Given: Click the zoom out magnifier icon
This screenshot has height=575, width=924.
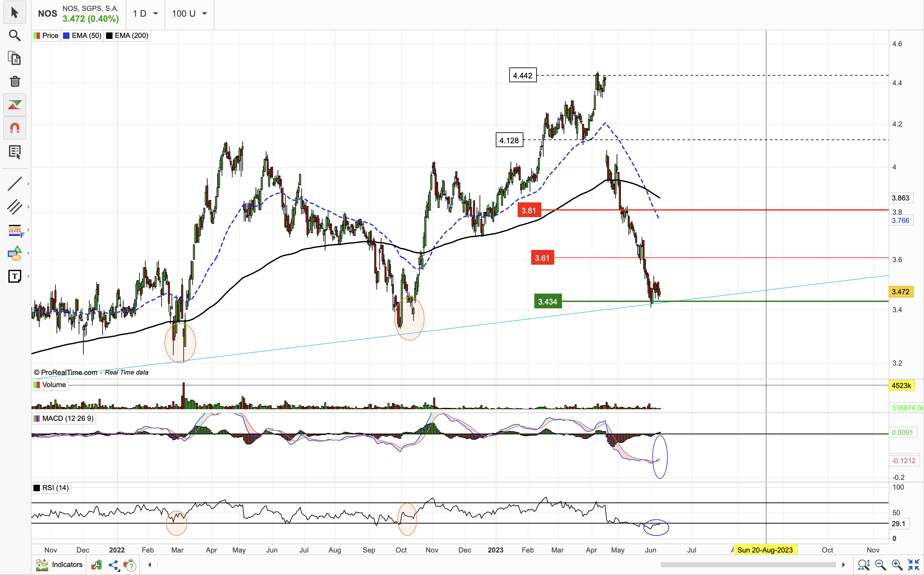Looking at the screenshot, I should [x=880, y=565].
